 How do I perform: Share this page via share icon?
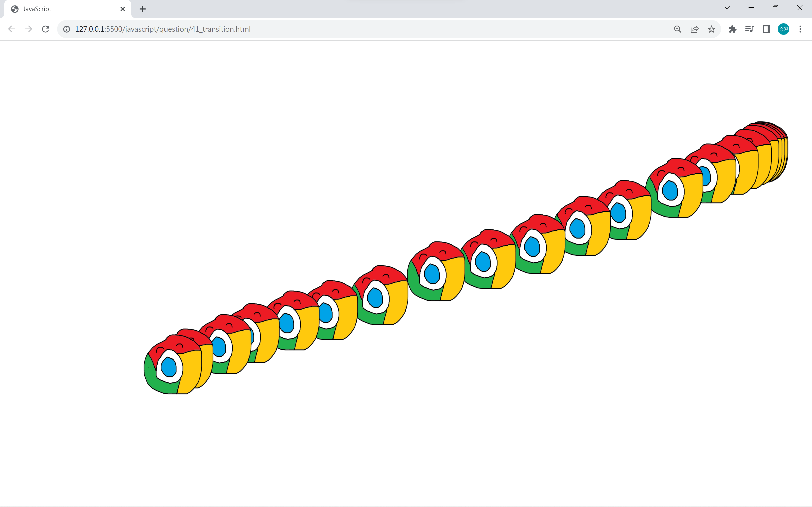pyautogui.click(x=695, y=29)
